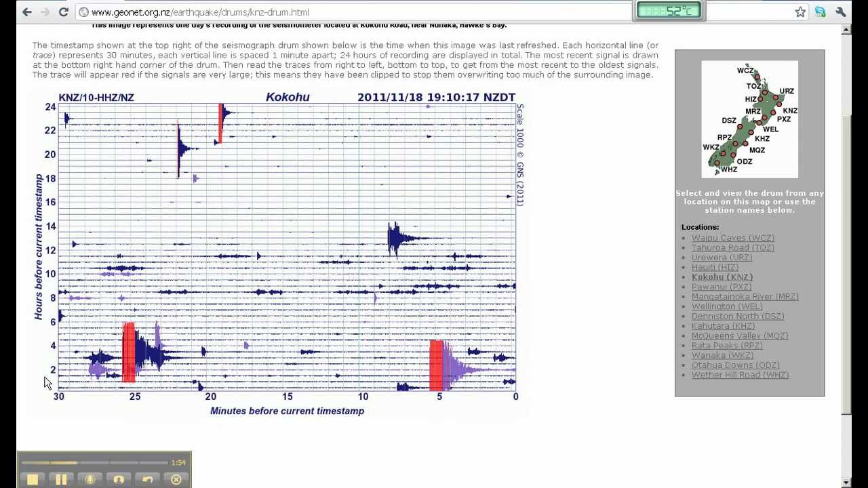This screenshot has height=488, width=868.
Task: Click "Minutes before current timestamp" axis label
Action: click(287, 411)
